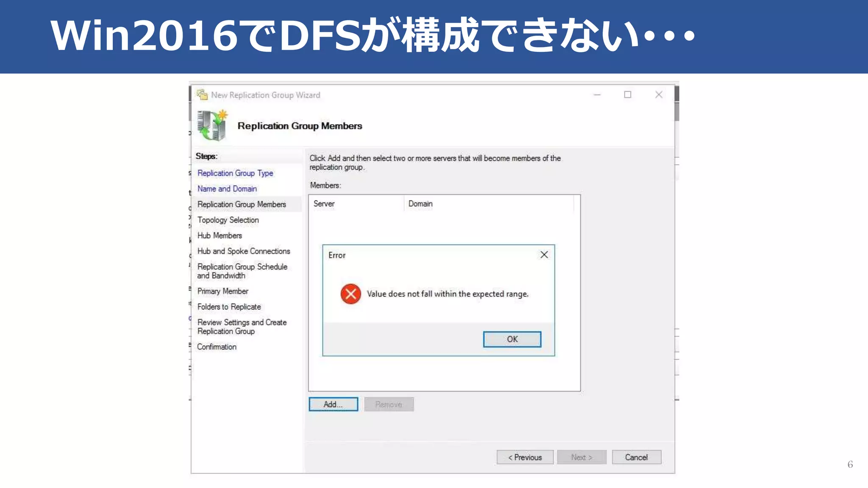Click the greyed-out Remove button
Screen dimensions: 868x488
click(x=389, y=404)
